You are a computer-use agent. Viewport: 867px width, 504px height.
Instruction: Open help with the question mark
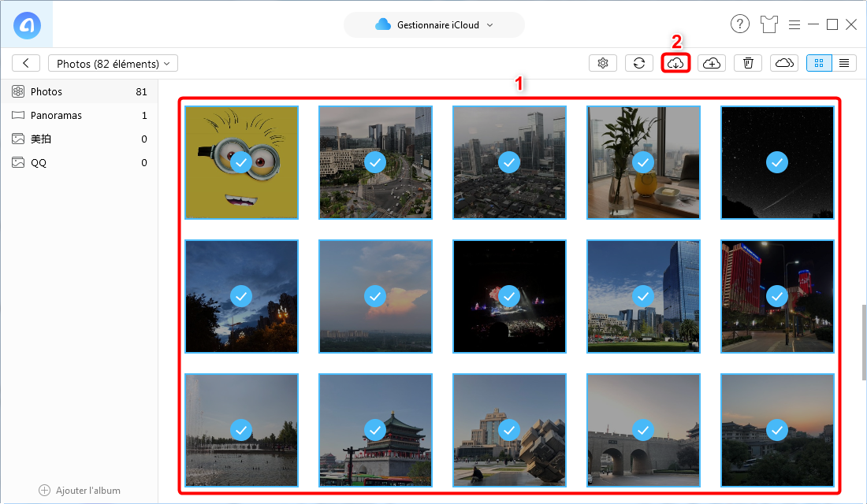739,24
